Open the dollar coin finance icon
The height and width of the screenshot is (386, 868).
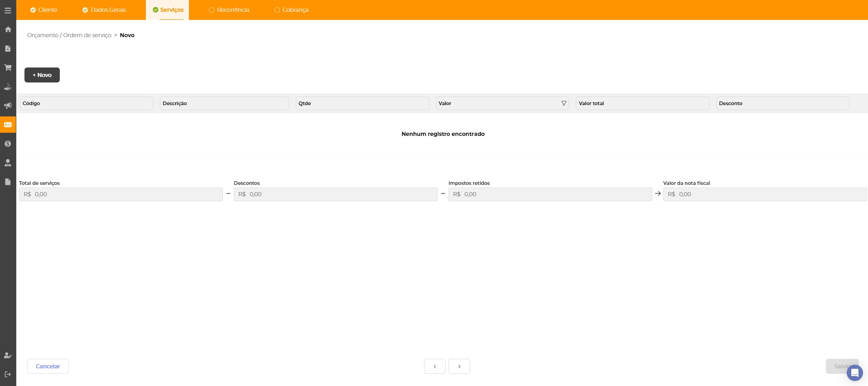(8, 144)
